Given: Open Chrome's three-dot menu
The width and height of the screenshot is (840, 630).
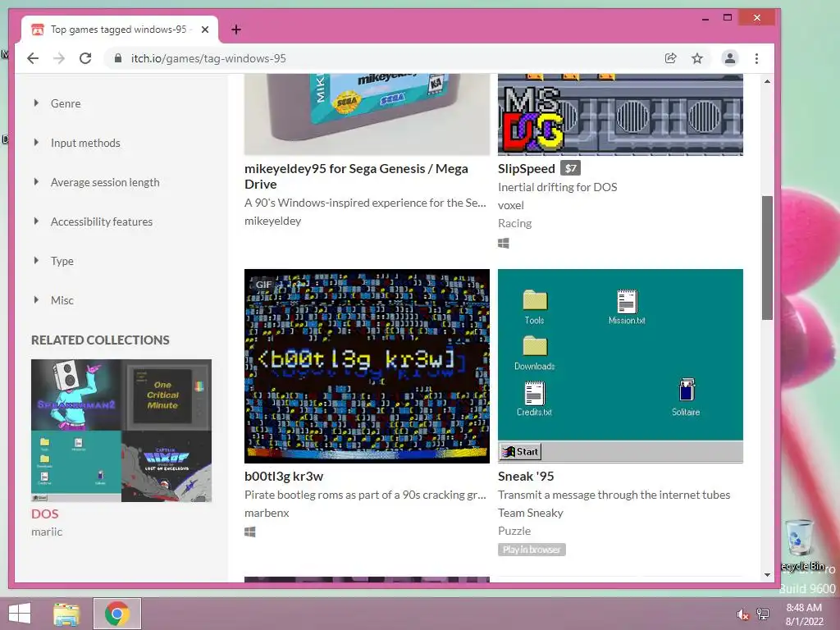Looking at the screenshot, I should pyautogui.click(x=756, y=58).
